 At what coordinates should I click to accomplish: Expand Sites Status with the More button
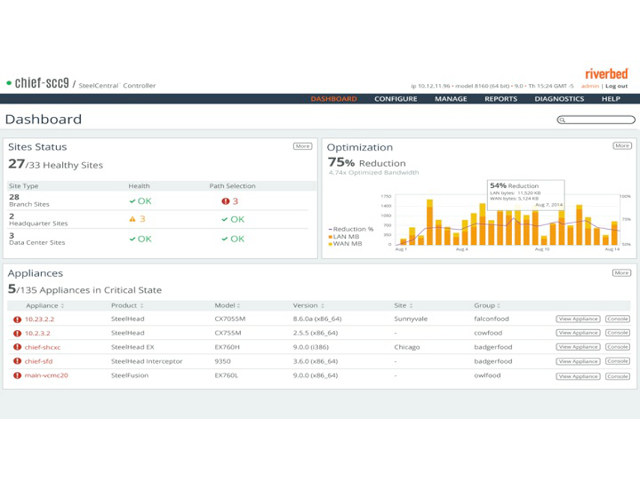point(302,146)
